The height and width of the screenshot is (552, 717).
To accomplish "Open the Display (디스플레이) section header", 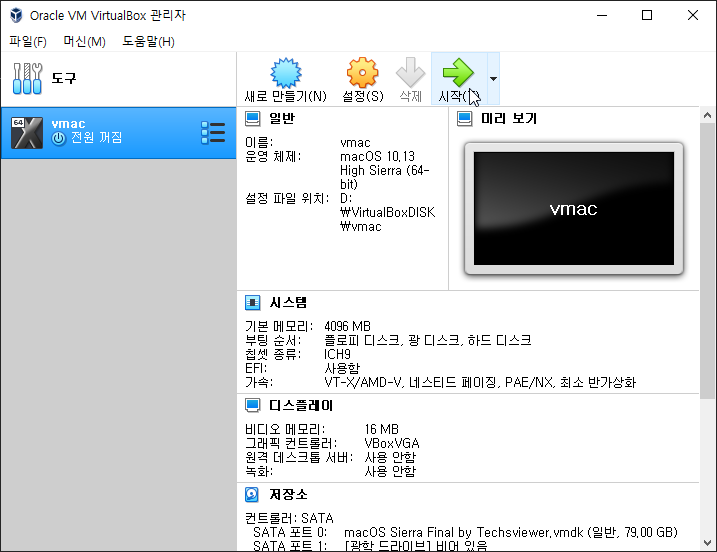I will [301, 405].
